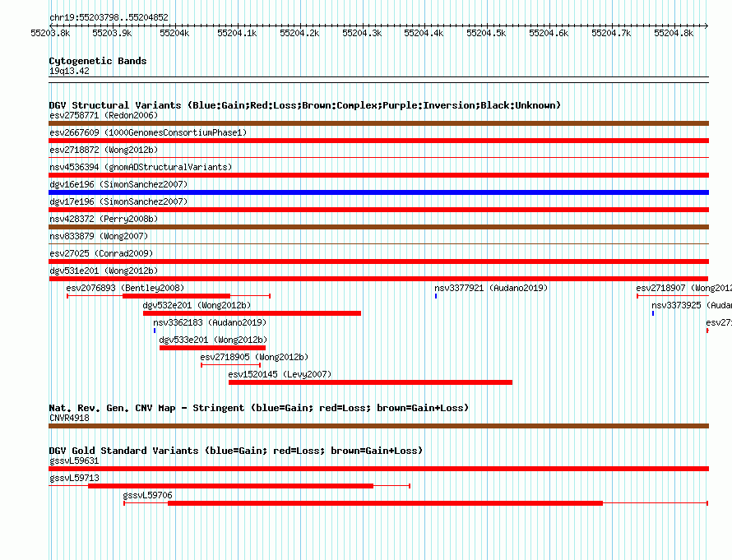The height and width of the screenshot is (560, 732).
Task: Click the 55204k ruler tick label
Action: click(x=174, y=33)
